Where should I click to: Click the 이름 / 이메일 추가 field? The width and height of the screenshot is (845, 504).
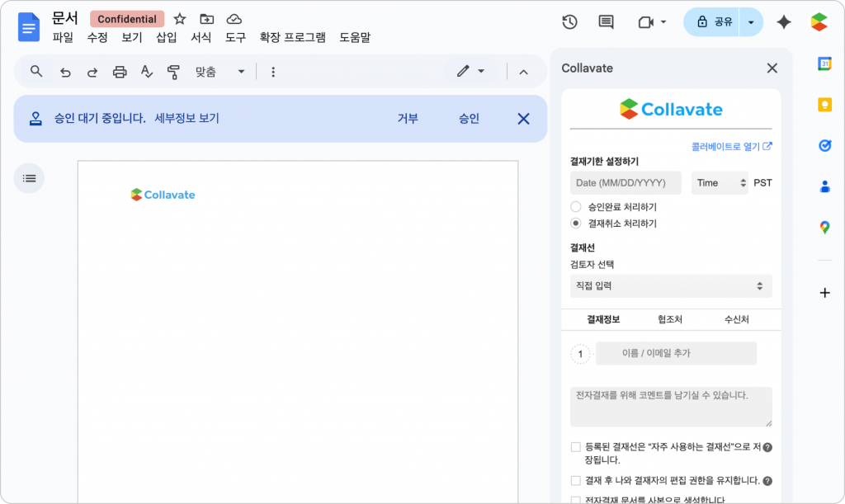(x=675, y=353)
